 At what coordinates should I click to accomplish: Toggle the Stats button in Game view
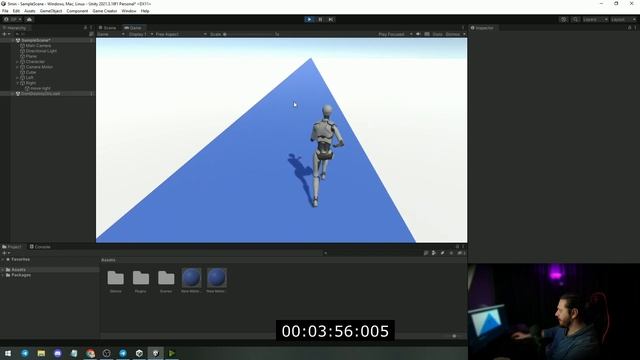pyautogui.click(x=437, y=34)
